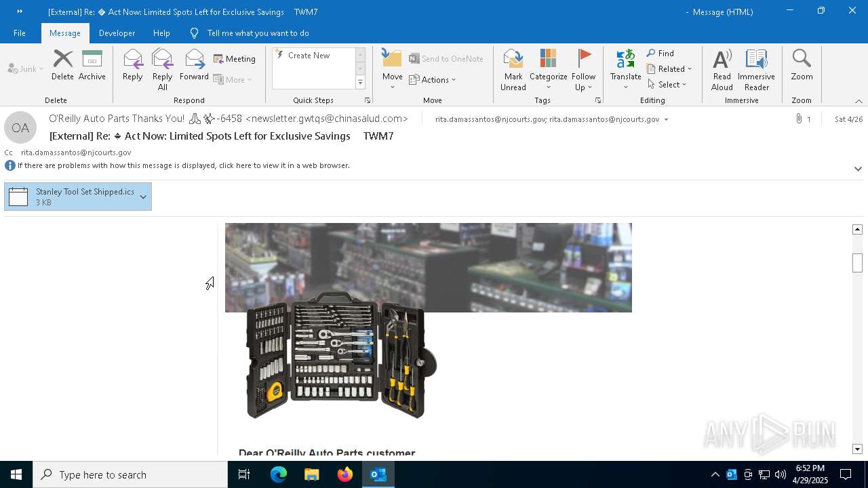Click the volume tray icon
The height and width of the screenshot is (488, 868).
click(781, 474)
